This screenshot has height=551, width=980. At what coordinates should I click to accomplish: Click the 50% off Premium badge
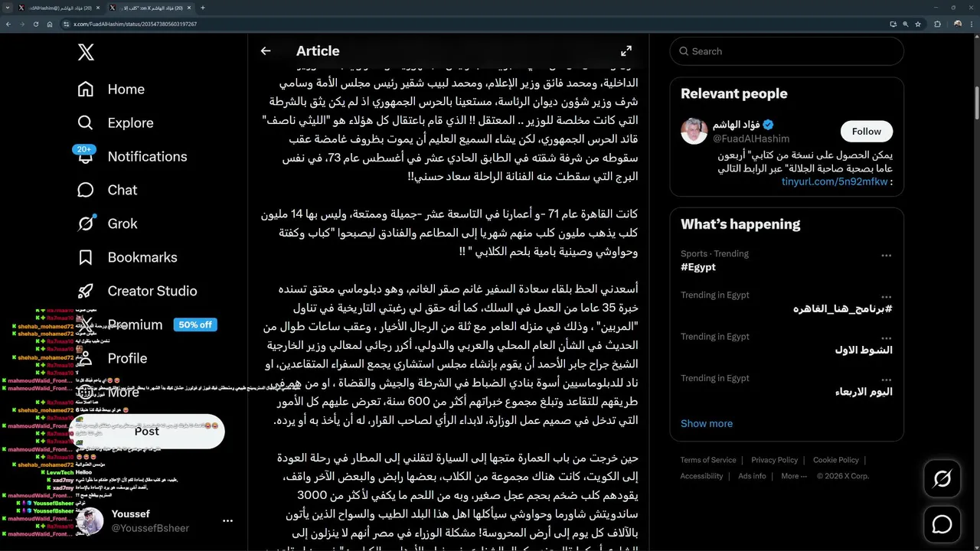[x=195, y=324]
